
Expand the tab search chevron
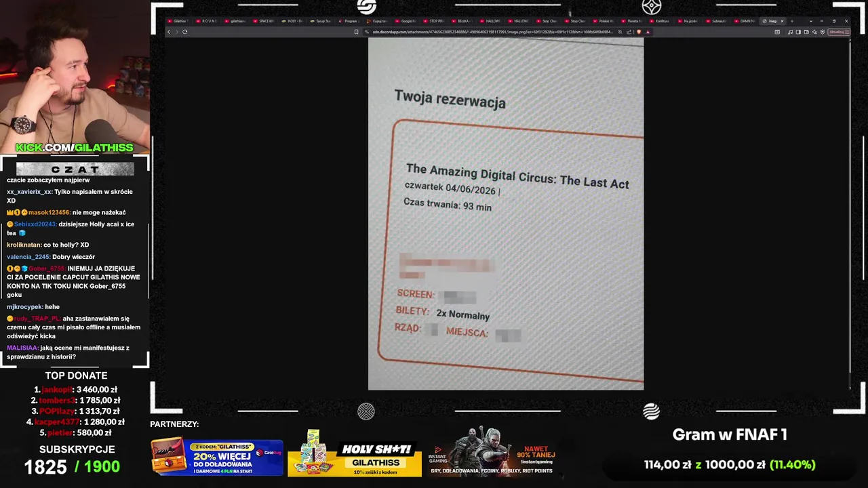(811, 21)
